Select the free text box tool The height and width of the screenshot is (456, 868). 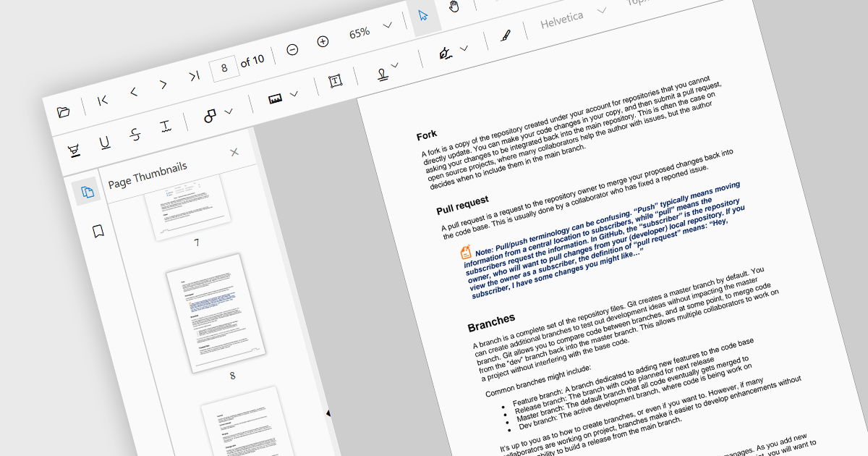335,81
